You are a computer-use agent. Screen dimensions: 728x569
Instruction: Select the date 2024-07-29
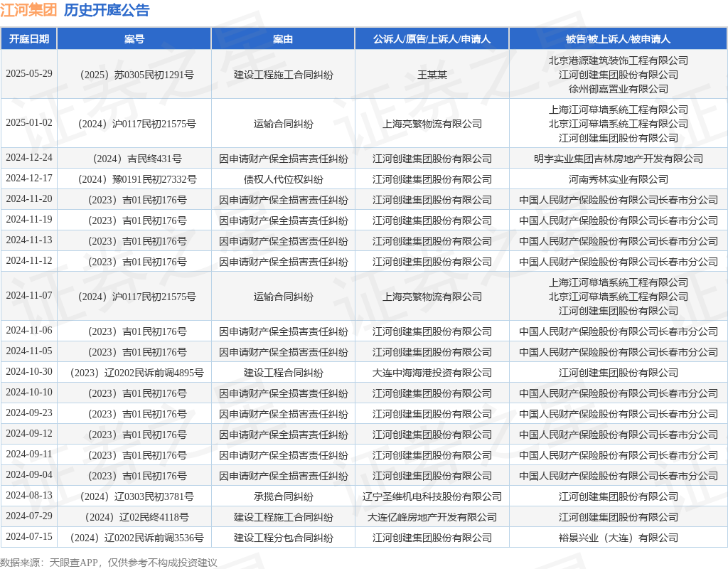click(28, 516)
